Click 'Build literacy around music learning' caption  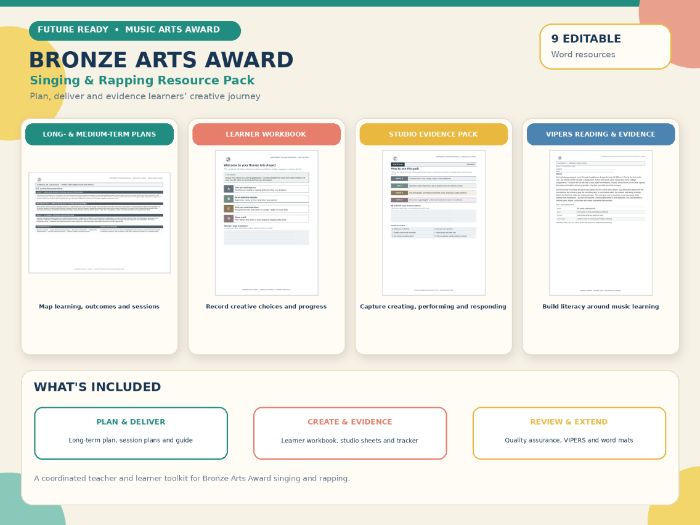pos(600,306)
